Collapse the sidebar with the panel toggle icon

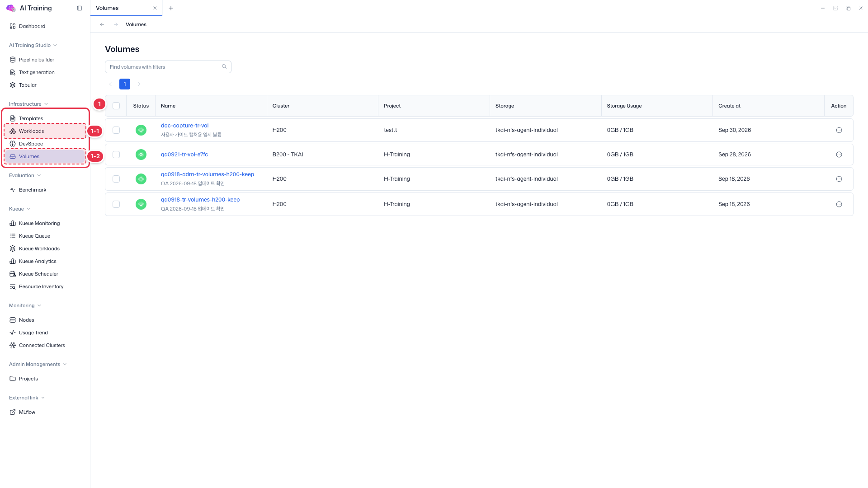tap(80, 8)
